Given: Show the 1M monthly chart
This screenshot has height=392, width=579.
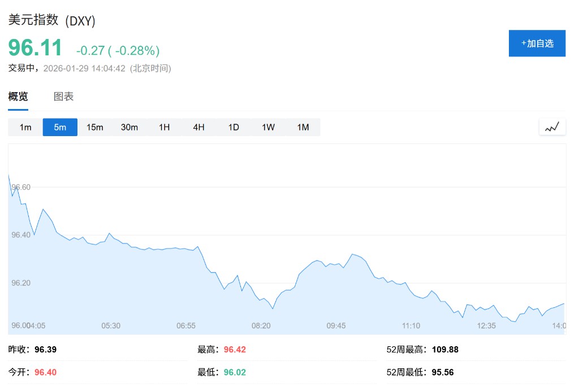Looking at the screenshot, I should coord(303,127).
